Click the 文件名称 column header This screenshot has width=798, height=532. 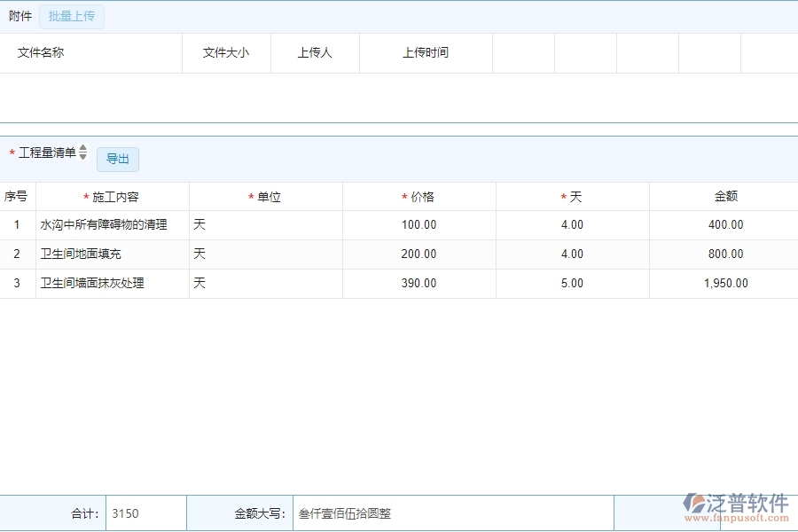click(40, 52)
